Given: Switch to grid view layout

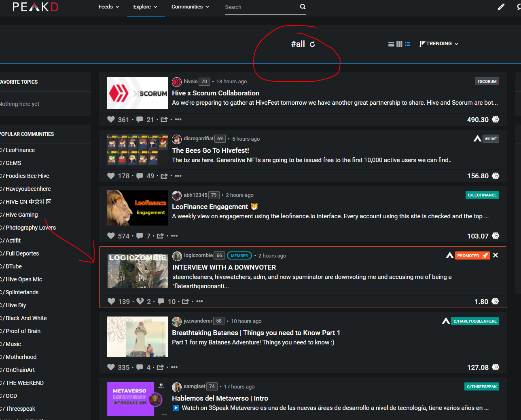Looking at the screenshot, I should click(x=399, y=44).
